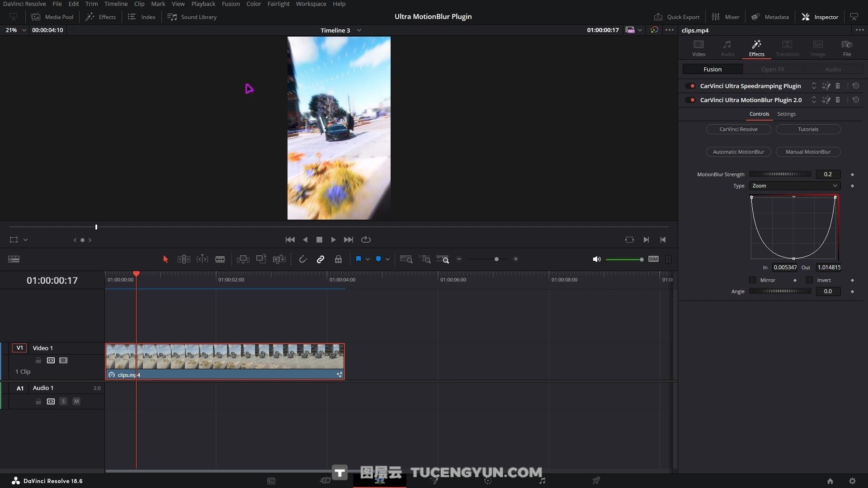Expand the Timeline 3 name dropdown
This screenshot has width=868, height=488.
tap(359, 30)
